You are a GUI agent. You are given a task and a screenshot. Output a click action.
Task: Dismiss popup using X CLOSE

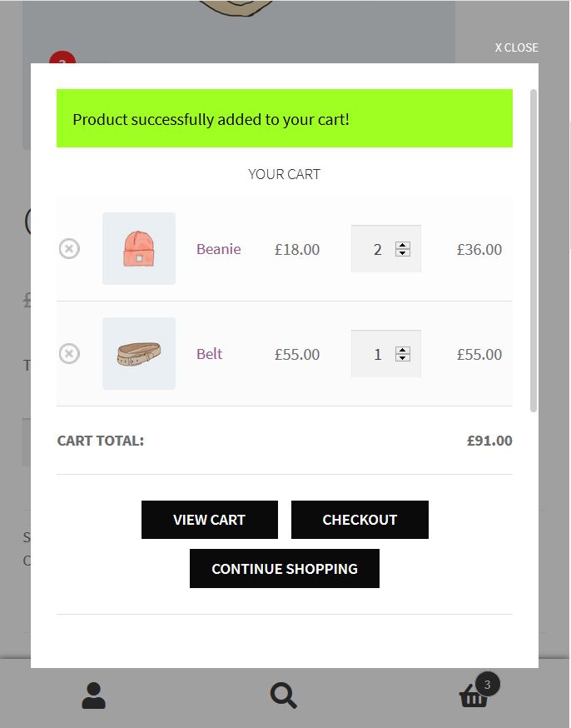[x=516, y=47]
